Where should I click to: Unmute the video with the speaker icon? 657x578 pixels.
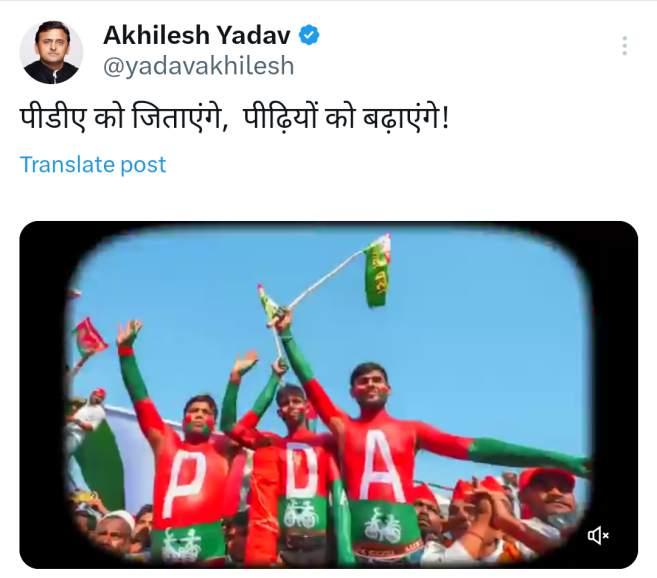point(598,535)
